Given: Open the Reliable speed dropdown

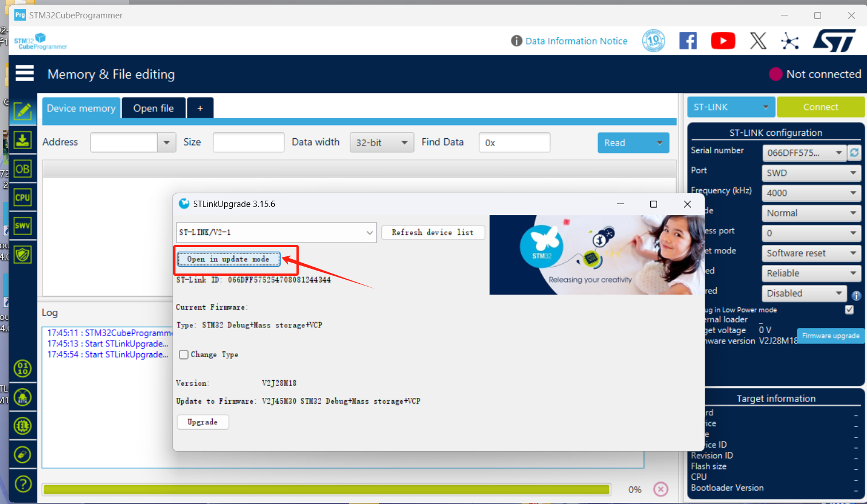Looking at the screenshot, I should click(x=811, y=273).
